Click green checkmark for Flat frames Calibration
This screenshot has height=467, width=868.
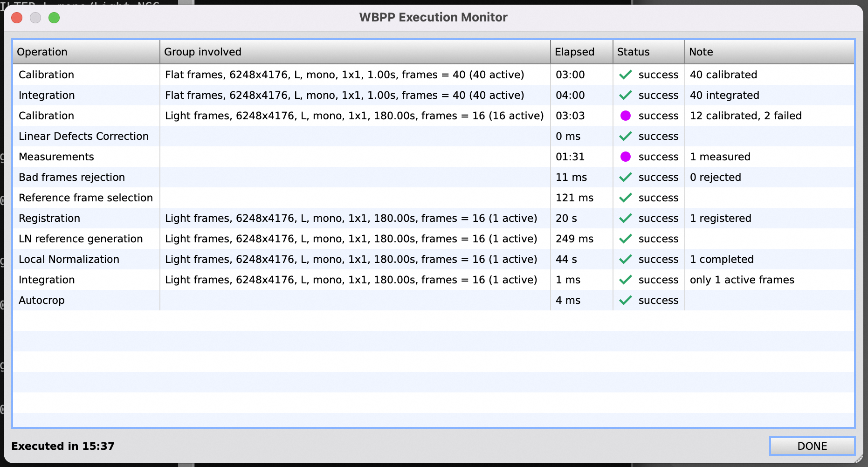coord(626,75)
